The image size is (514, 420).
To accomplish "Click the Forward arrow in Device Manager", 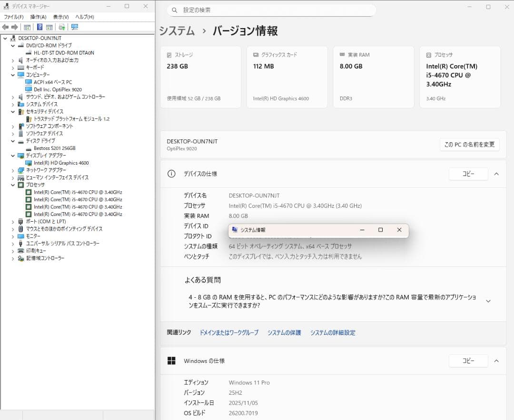I will pyautogui.click(x=15, y=27).
